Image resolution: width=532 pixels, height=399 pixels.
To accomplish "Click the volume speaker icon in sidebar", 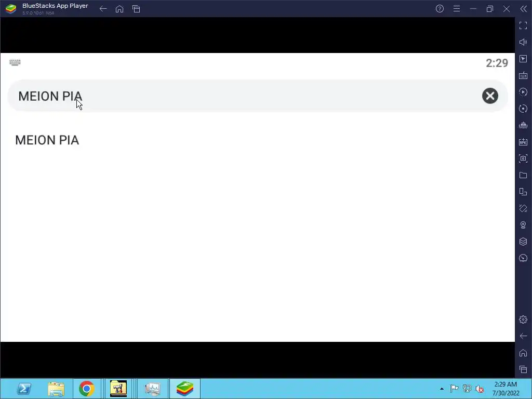I will pos(523,42).
